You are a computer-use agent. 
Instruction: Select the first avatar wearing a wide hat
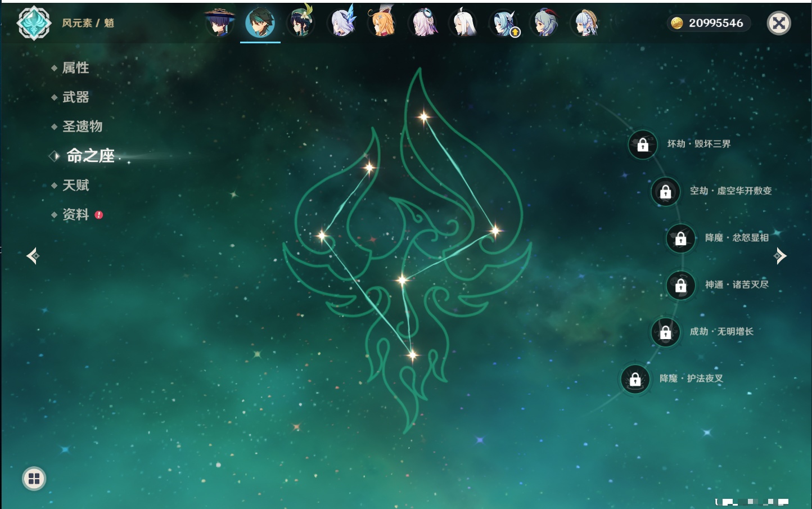coord(219,23)
